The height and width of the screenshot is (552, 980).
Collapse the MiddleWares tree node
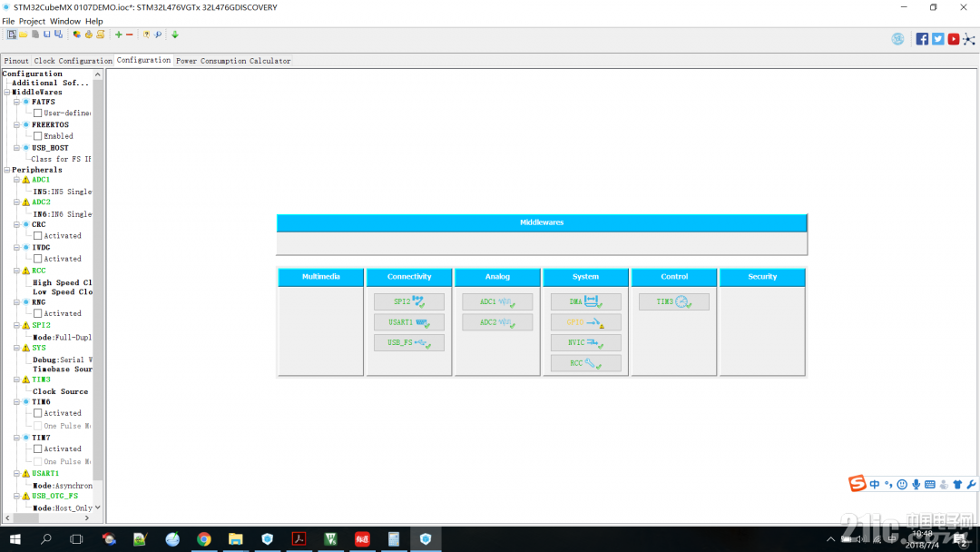click(x=7, y=92)
